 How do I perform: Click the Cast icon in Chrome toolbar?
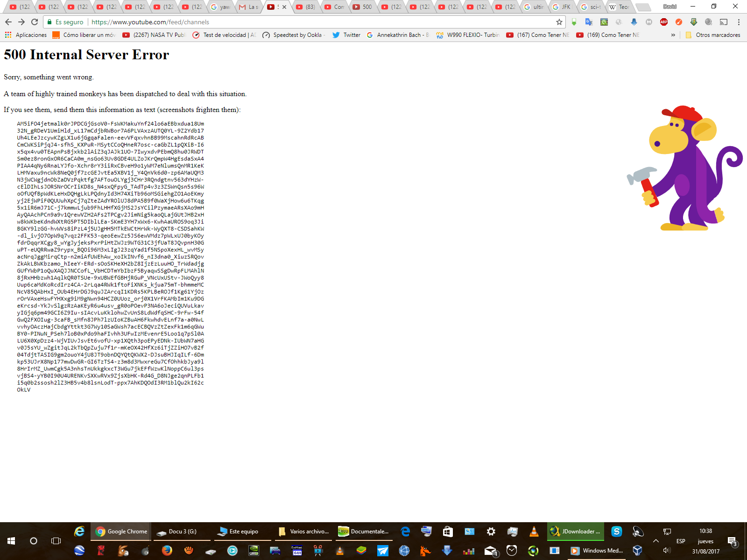(723, 22)
